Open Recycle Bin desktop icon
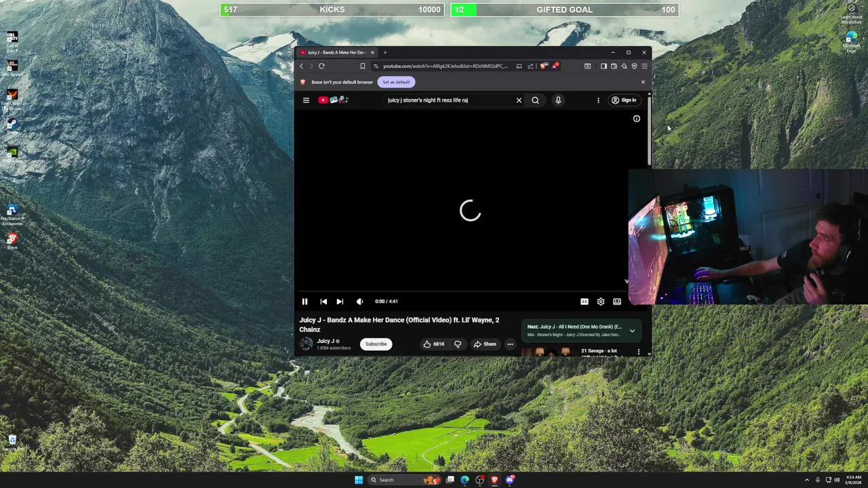The height and width of the screenshot is (488, 868). coord(12,443)
